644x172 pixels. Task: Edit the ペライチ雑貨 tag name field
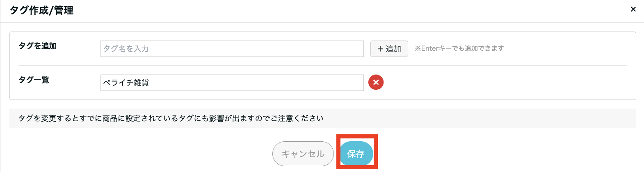click(x=232, y=83)
